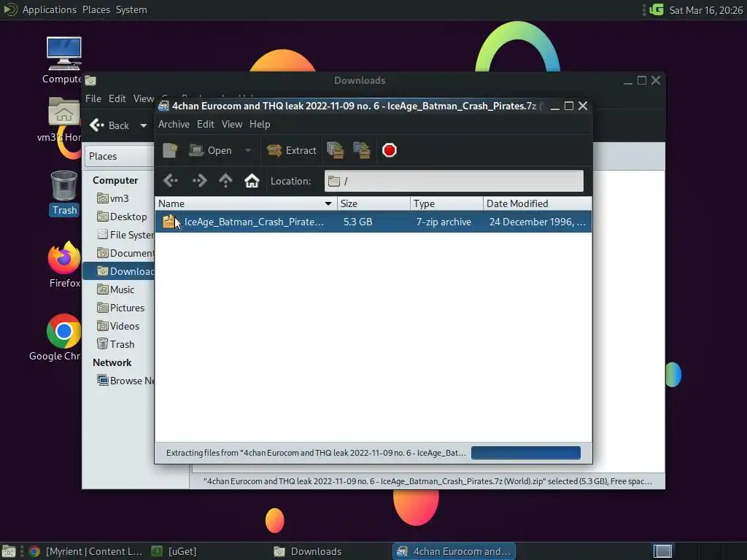
Task: Switch to 4chan Eurocom archive taskbar item
Action: pyautogui.click(x=454, y=551)
